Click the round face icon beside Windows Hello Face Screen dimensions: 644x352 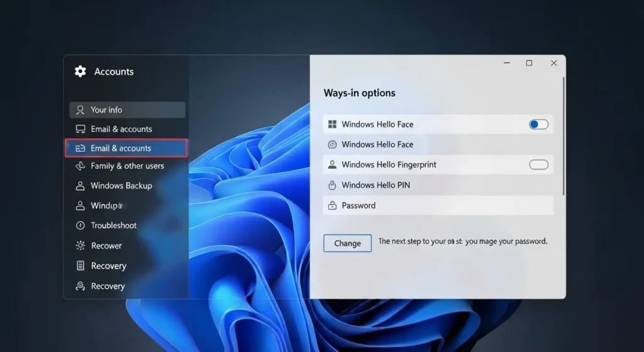[x=332, y=144]
